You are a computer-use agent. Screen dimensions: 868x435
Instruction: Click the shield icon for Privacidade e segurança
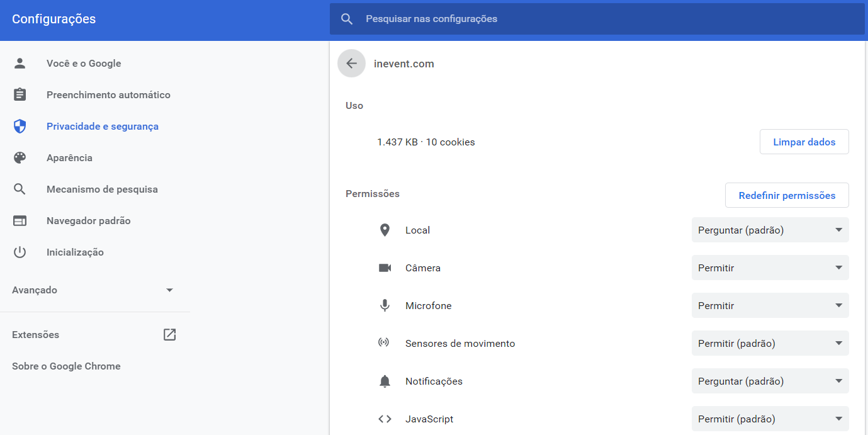pos(20,127)
